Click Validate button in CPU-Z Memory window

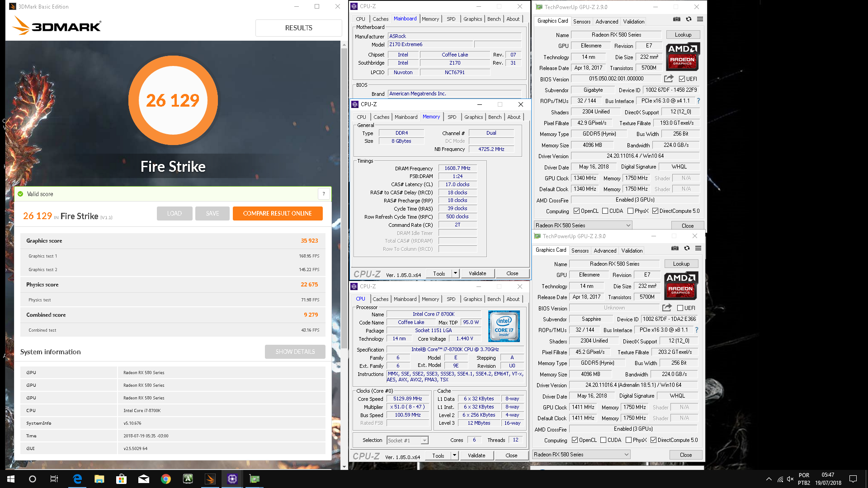click(x=477, y=273)
